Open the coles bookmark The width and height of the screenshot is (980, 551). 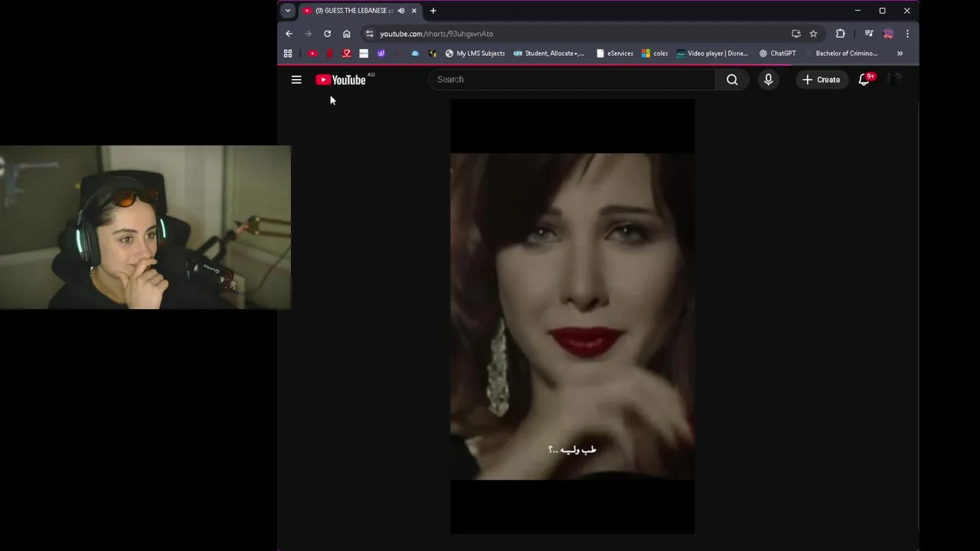coord(655,54)
